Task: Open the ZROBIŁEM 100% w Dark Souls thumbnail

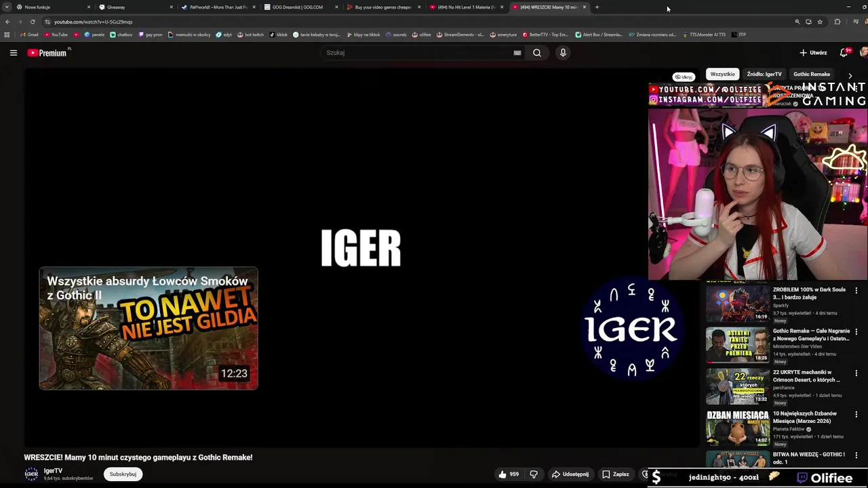Action: [x=737, y=304]
